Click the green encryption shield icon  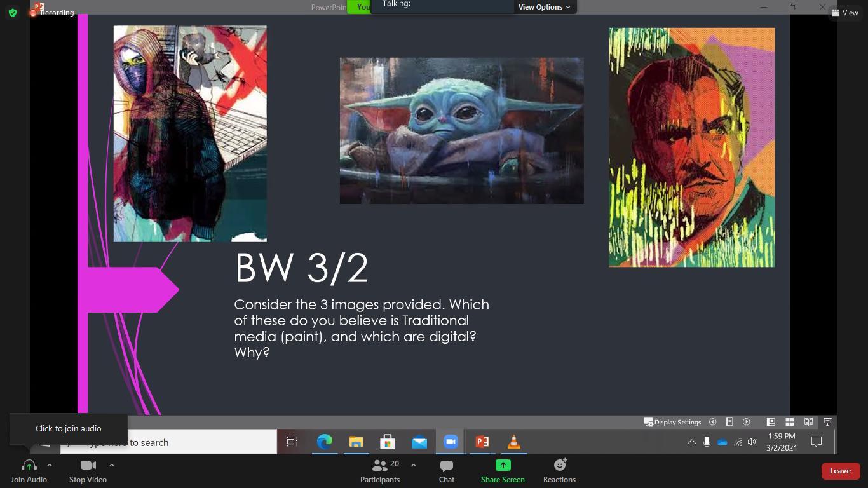13,13
